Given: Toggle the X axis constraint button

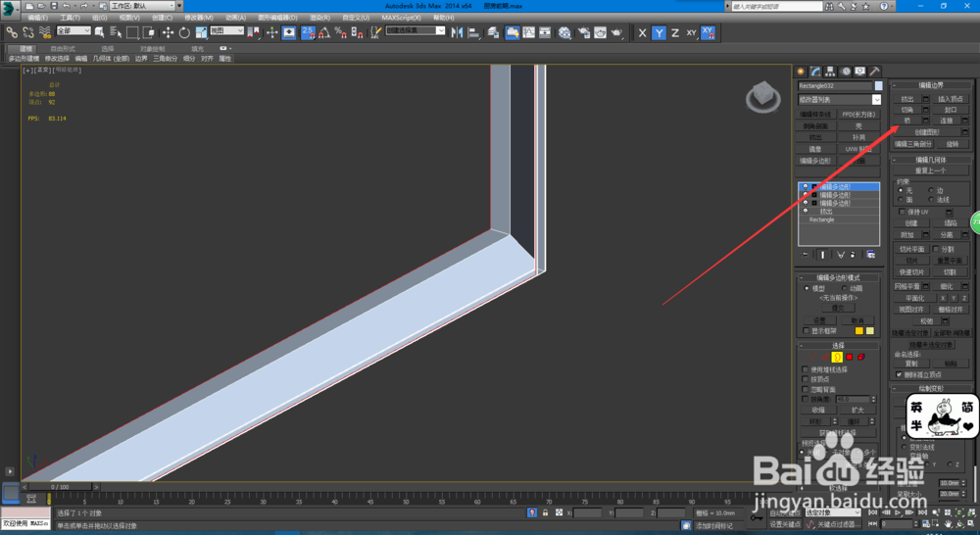Looking at the screenshot, I should coord(643,32).
